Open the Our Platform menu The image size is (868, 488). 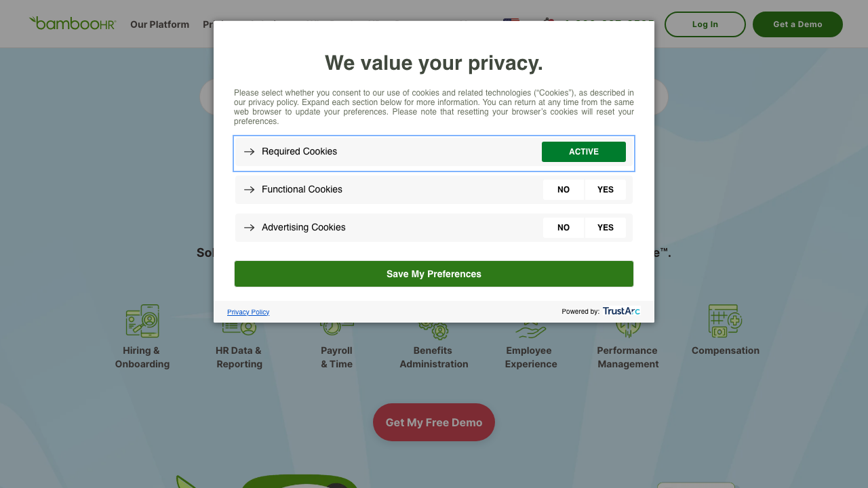coord(160,24)
